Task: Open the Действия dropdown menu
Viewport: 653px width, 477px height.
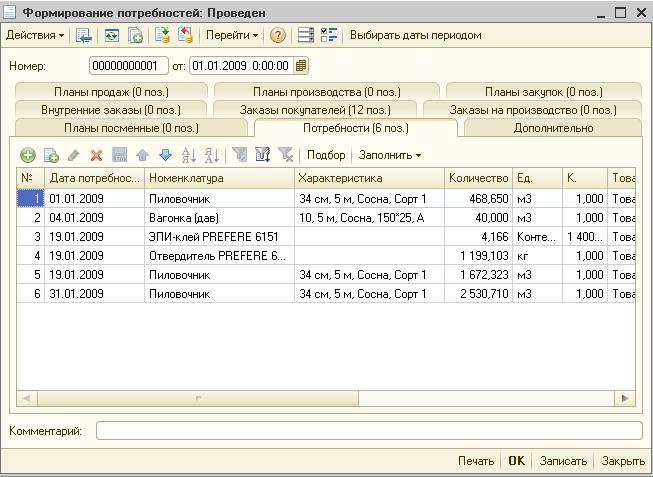Action: tap(35, 35)
